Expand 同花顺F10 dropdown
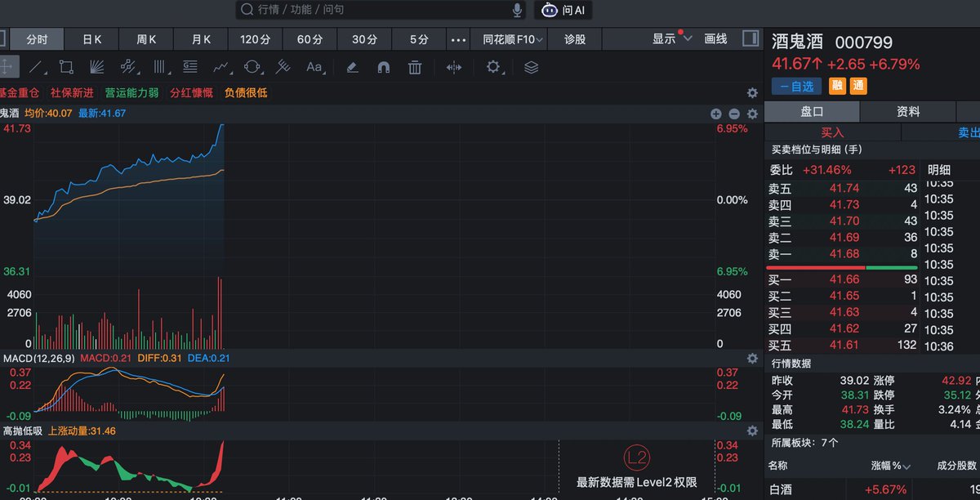 pos(513,39)
